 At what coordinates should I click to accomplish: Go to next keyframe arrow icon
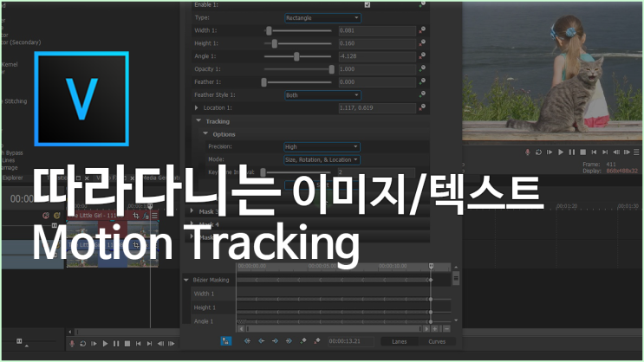275,341
